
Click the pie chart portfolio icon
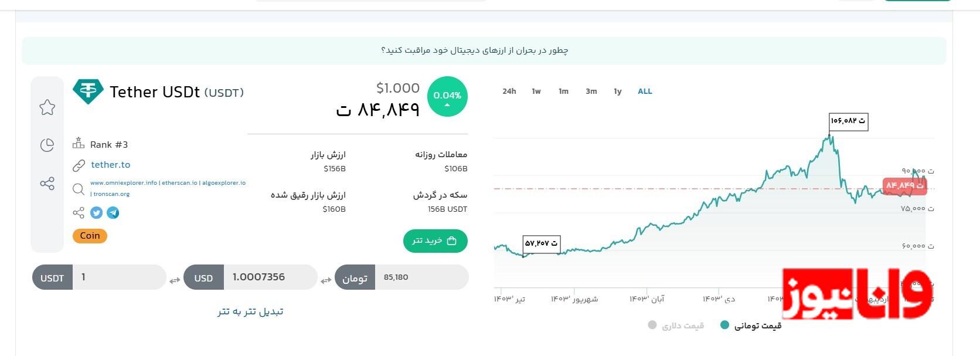[x=47, y=145]
